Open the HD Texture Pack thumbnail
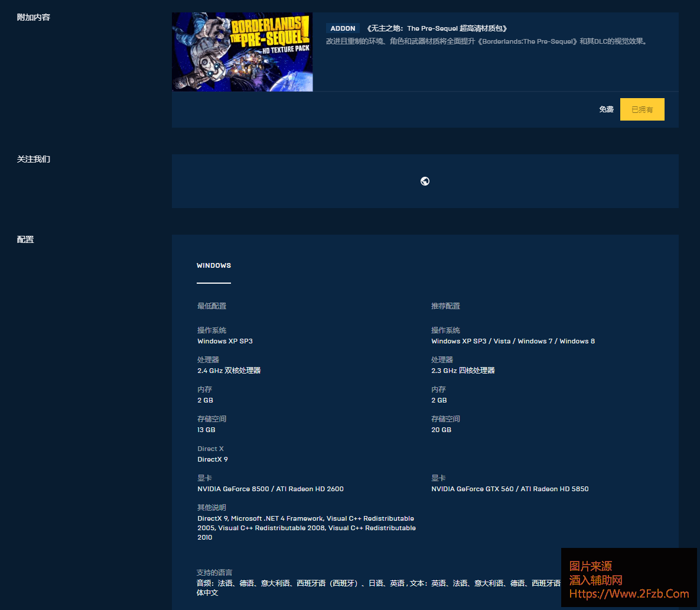This screenshot has width=700, height=610. coord(242,52)
